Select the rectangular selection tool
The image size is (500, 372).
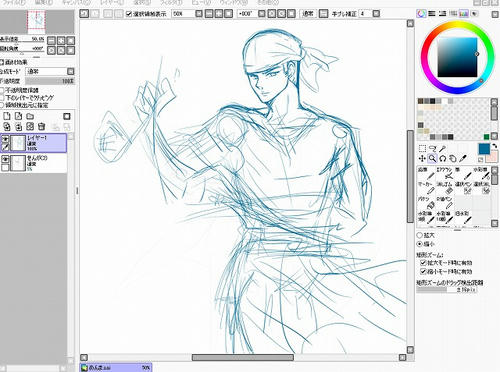[x=422, y=148]
